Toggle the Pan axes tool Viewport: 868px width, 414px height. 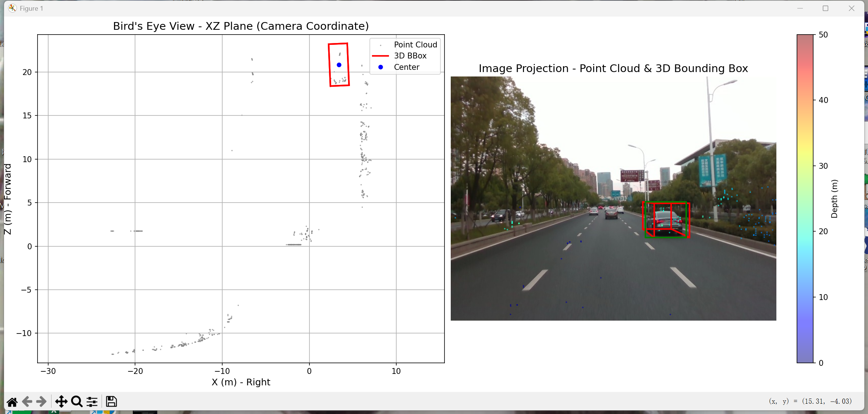61,401
